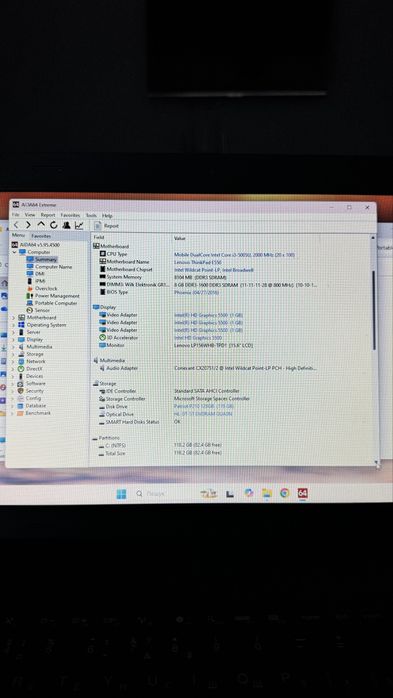Click the 3D Accelerator row icon
The width and height of the screenshot is (393, 698).
click(x=103, y=337)
